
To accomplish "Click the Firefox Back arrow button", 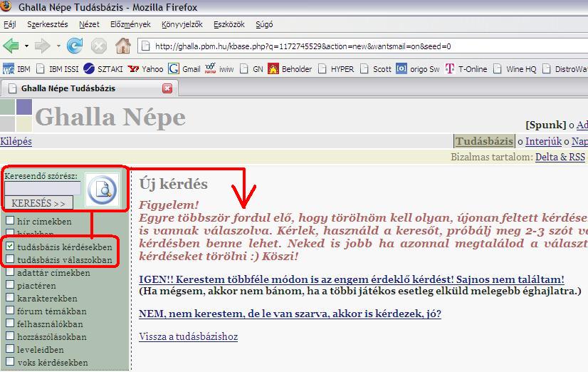I will tap(11, 46).
